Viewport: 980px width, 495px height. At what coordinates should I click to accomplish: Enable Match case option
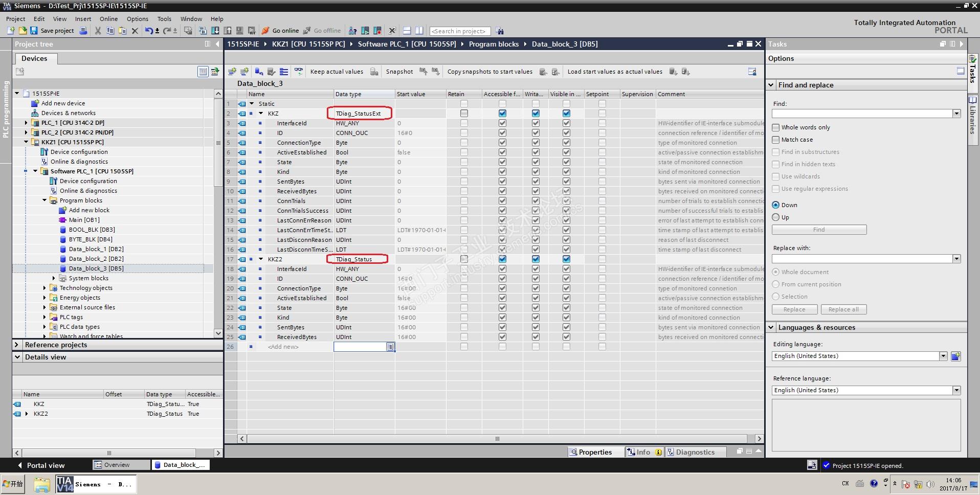pos(776,140)
